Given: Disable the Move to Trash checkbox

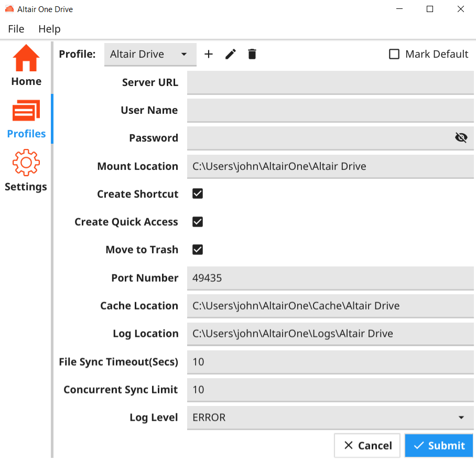Looking at the screenshot, I should (198, 249).
